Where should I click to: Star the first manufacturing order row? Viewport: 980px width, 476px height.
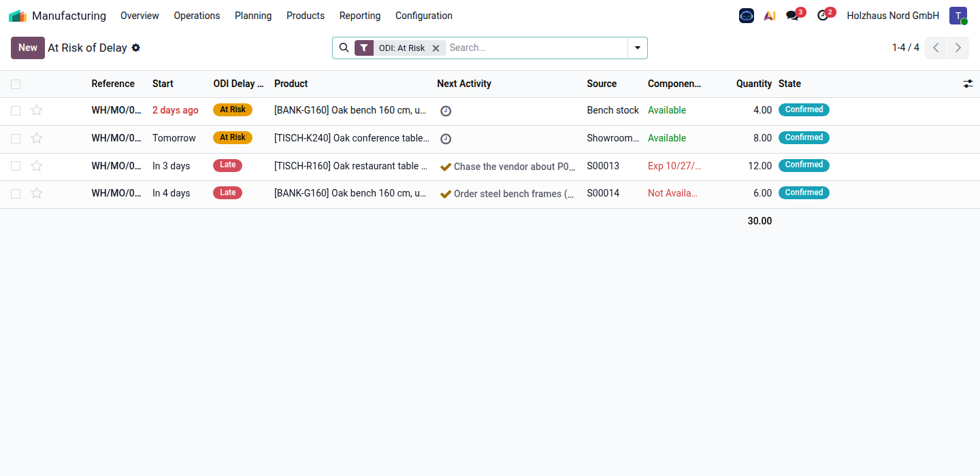37,110
